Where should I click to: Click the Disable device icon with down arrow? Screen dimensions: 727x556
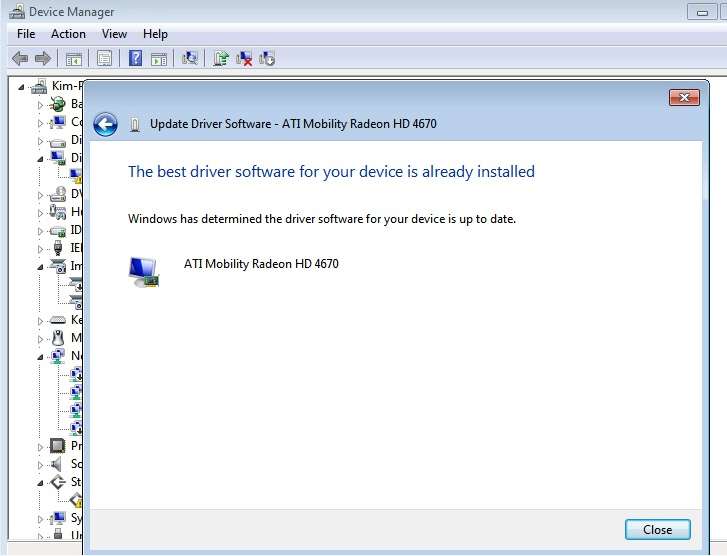267,58
